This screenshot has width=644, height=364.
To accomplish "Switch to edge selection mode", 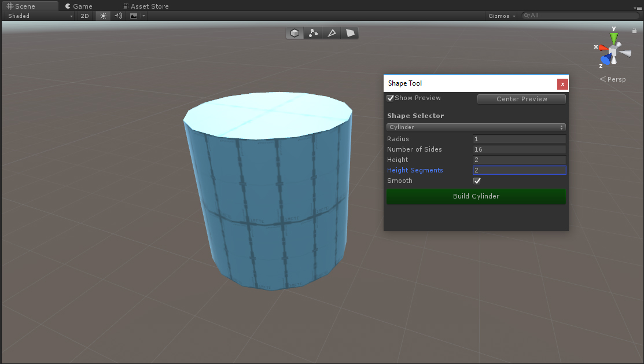I will pos(332,34).
